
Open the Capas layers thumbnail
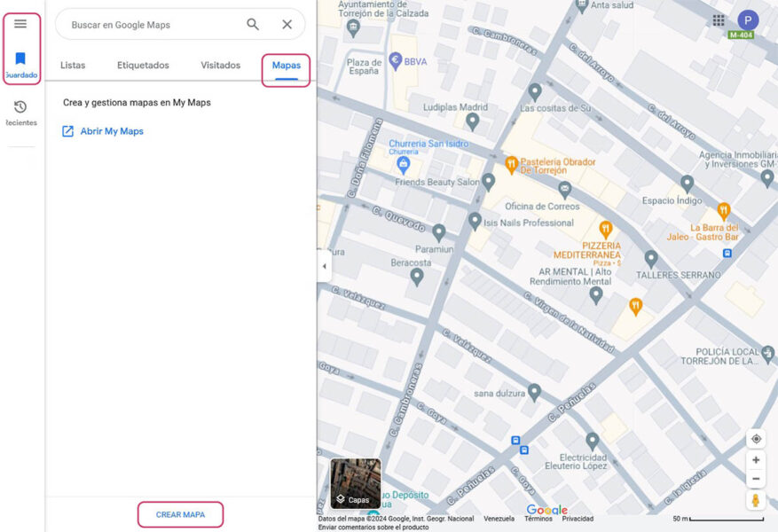pyautogui.click(x=355, y=483)
